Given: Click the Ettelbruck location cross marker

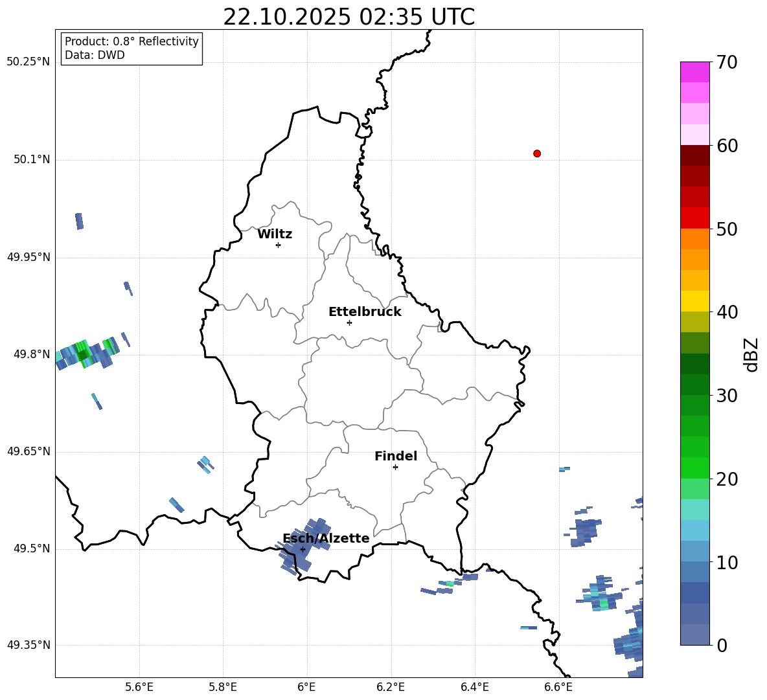Looking at the screenshot, I should pos(349,322).
